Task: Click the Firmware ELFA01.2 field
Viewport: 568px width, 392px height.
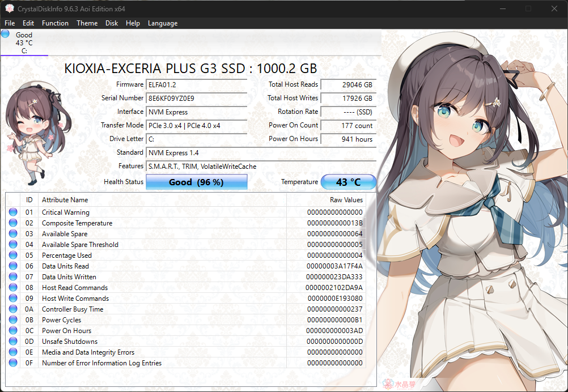Action: 196,84
